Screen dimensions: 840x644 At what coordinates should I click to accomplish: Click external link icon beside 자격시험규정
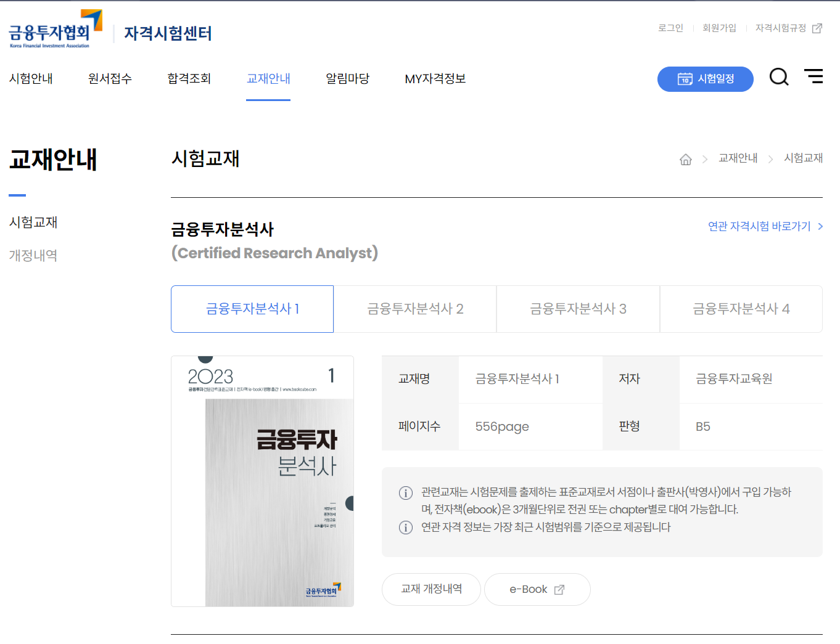817,28
